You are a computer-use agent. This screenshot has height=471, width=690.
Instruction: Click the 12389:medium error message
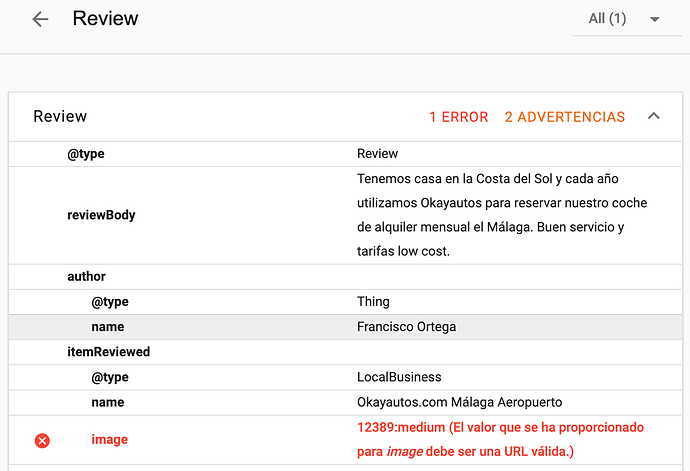pos(500,439)
